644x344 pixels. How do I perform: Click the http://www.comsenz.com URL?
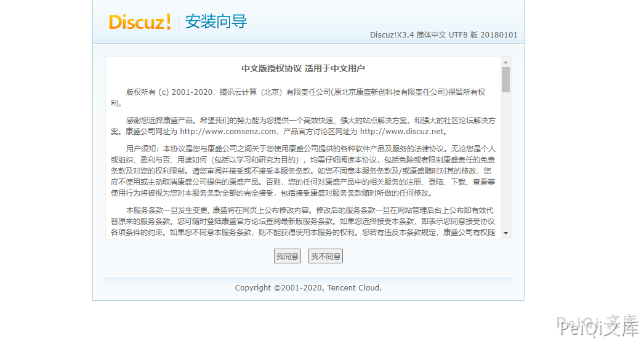click(x=228, y=132)
